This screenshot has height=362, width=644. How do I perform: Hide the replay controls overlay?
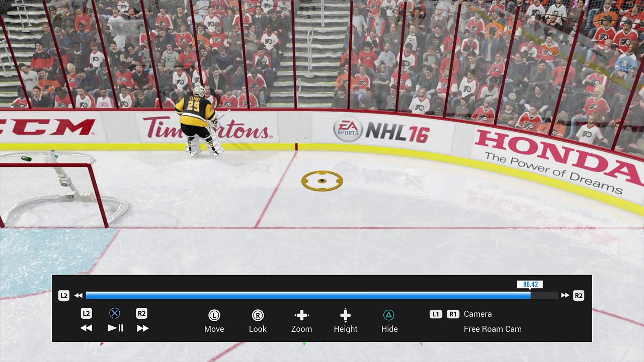tap(389, 329)
